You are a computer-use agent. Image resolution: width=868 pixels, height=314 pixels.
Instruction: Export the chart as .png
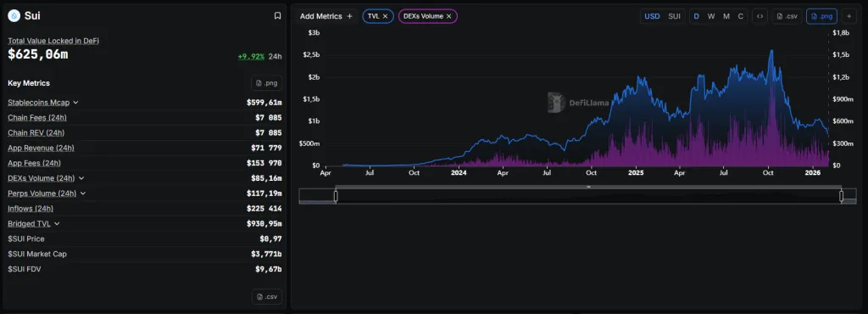coord(821,16)
